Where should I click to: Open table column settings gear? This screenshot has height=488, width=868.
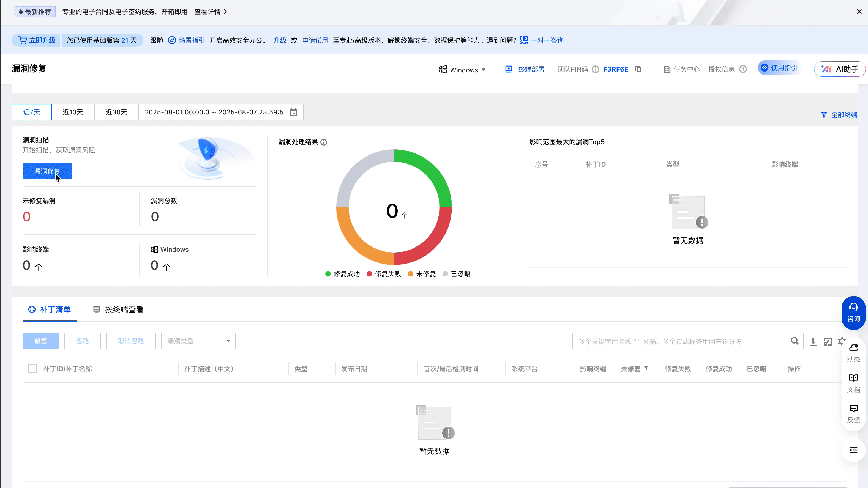coord(841,341)
